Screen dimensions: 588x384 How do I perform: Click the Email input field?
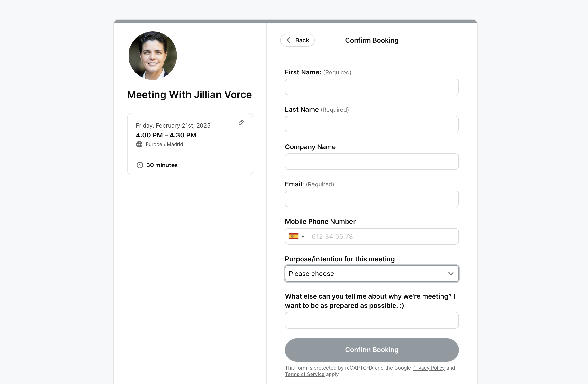click(372, 199)
